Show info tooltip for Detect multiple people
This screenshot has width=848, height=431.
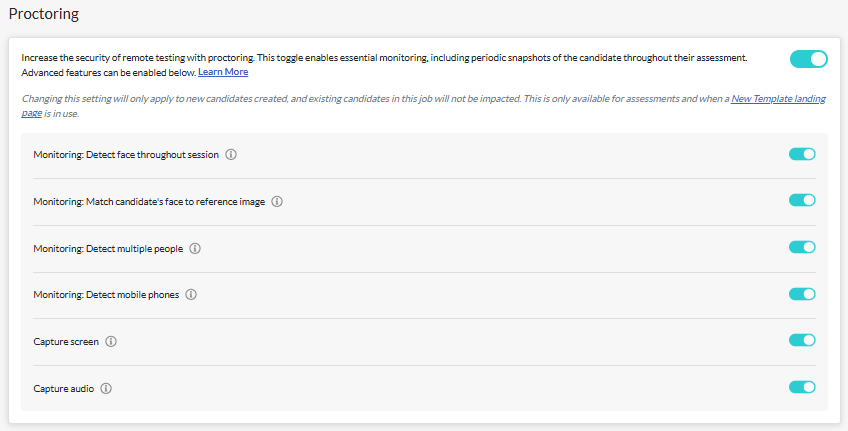(195, 249)
